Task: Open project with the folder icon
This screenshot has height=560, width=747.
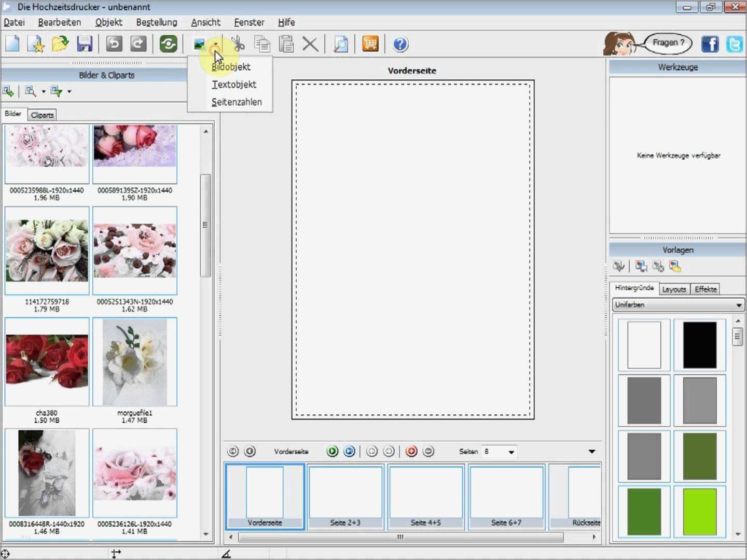Action: pos(60,44)
